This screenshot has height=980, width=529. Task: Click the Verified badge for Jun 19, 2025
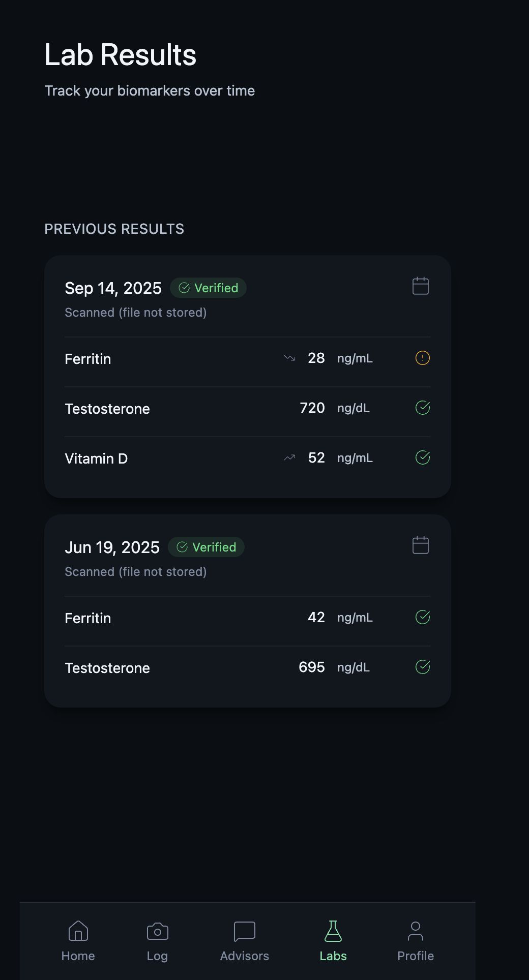coord(207,547)
